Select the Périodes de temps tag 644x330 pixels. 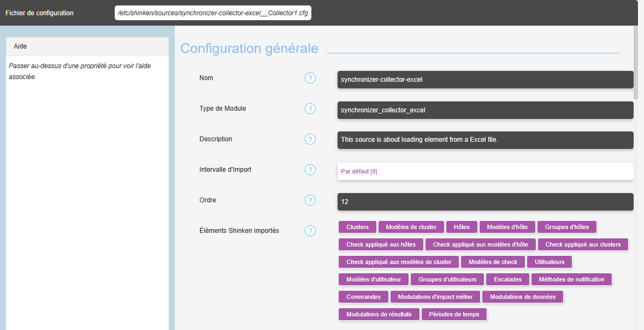click(x=454, y=314)
